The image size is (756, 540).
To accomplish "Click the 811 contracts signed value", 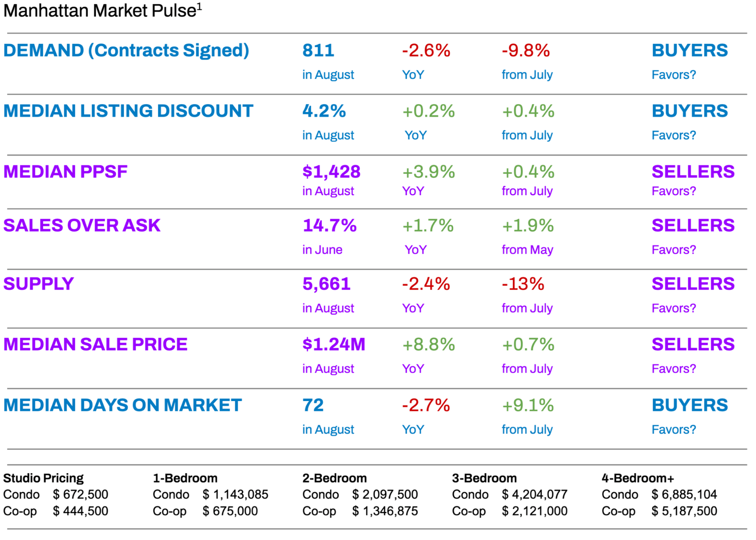I will [318, 50].
